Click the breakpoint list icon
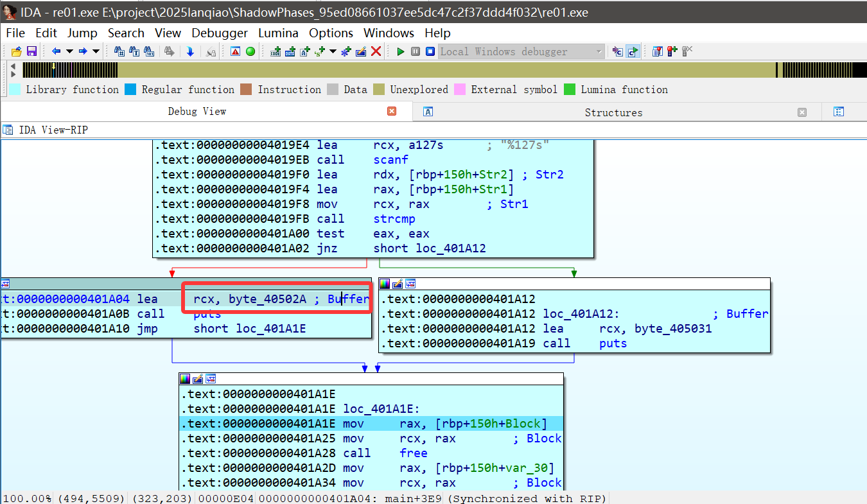 tap(657, 51)
